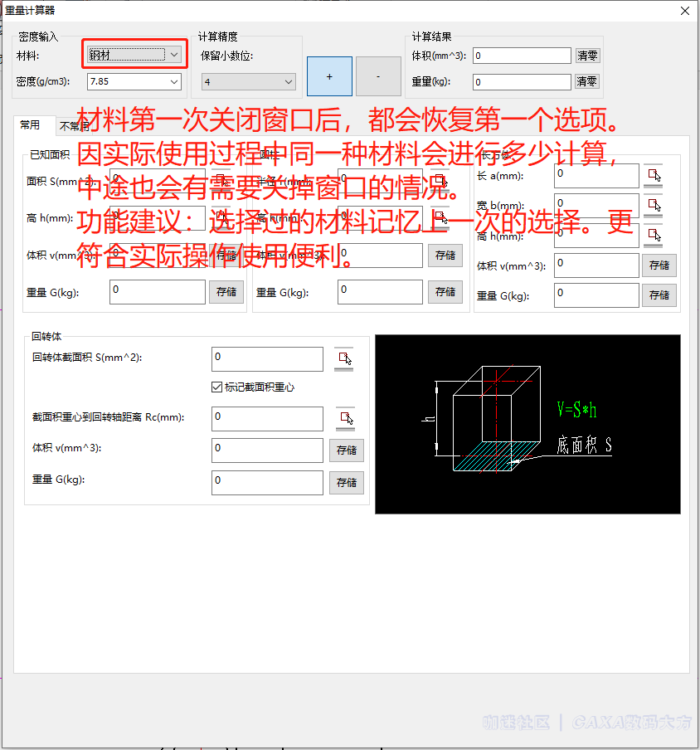Store weight G in 已知面积 group

[226, 292]
